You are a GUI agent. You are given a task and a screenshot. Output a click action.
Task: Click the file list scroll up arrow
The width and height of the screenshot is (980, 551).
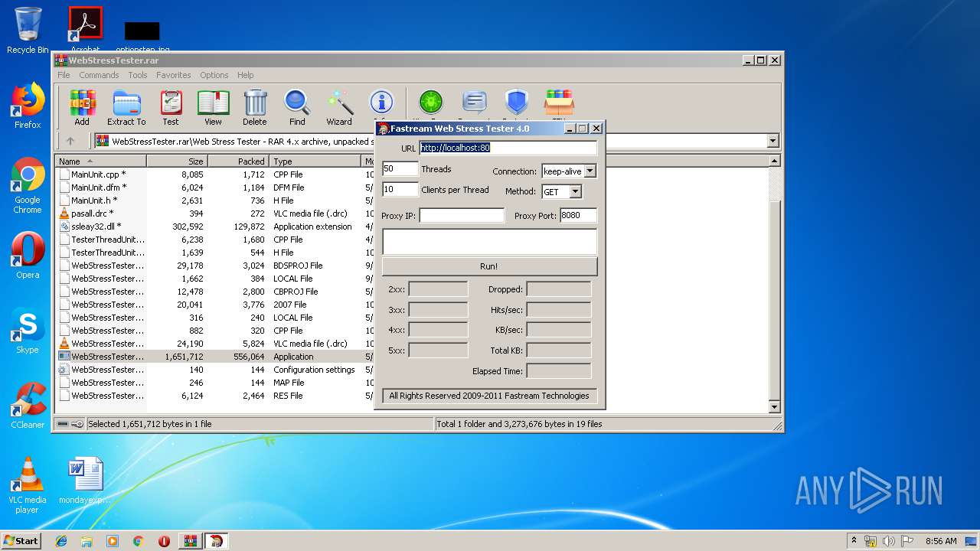coord(774,161)
